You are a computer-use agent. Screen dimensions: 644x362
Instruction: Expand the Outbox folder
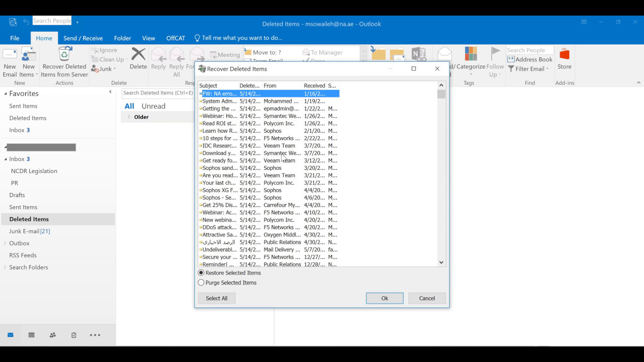click(x=6, y=243)
